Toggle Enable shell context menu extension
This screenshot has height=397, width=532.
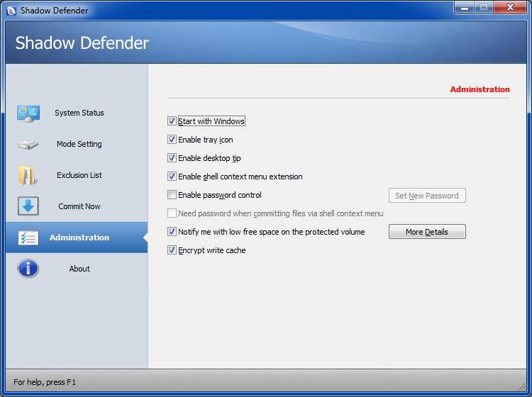point(172,177)
